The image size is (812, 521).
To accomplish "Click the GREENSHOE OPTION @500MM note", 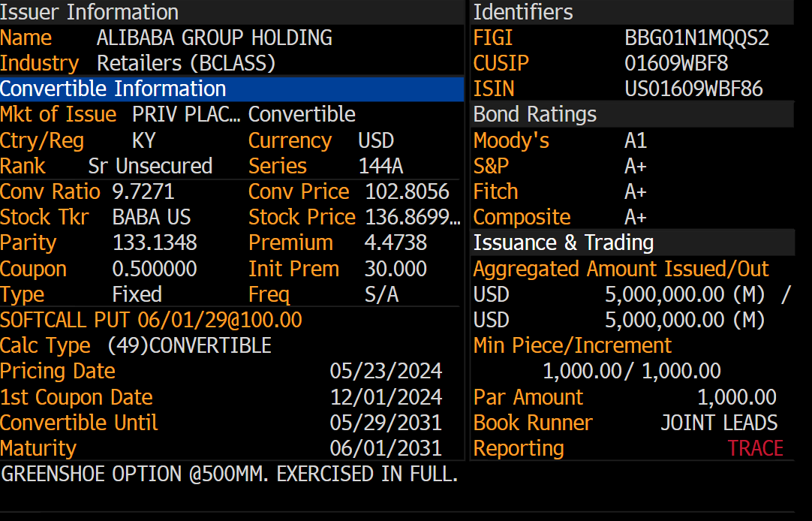I will [230, 474].
